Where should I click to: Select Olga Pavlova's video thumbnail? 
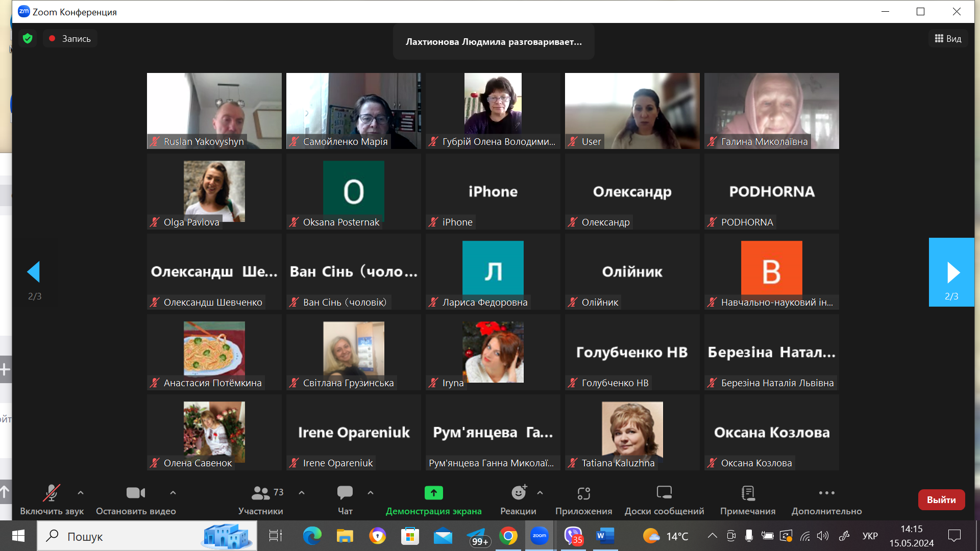(214, 192)
